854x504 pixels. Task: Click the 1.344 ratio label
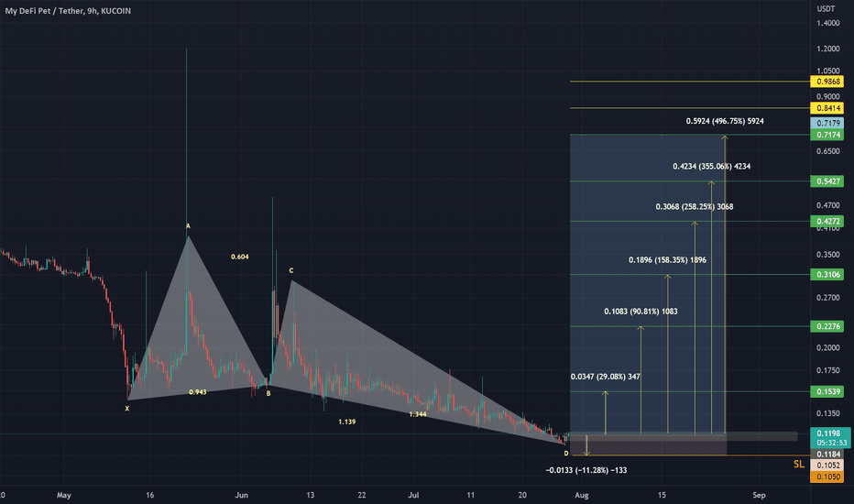[418, 414]
